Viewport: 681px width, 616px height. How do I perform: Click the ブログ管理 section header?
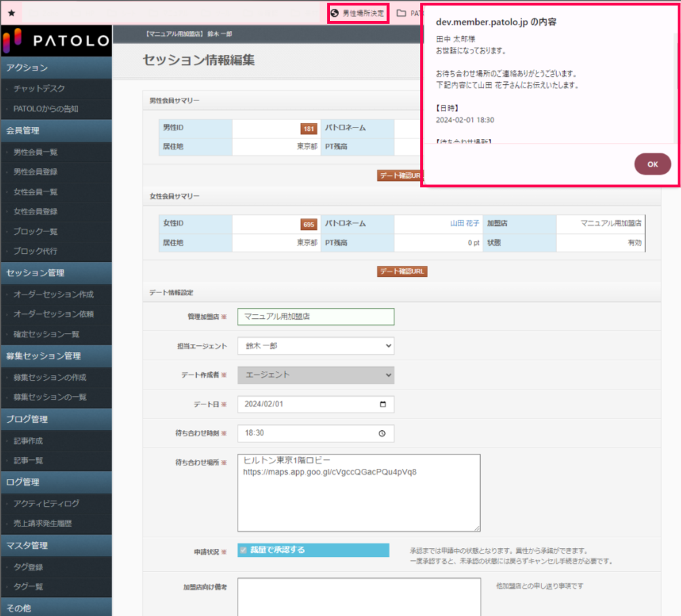click(x=56, y=419)
